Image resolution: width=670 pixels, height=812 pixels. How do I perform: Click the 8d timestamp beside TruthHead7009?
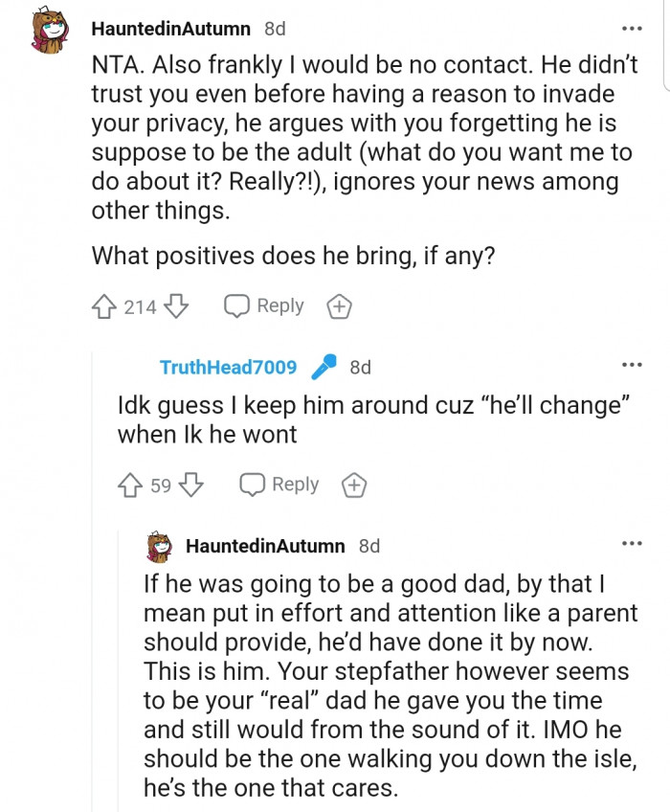(360, 368)
